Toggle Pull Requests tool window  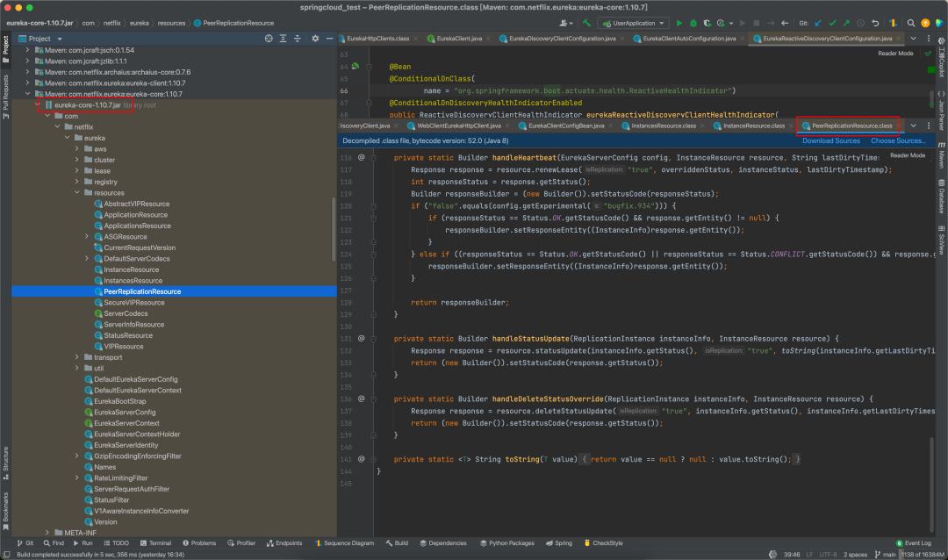click(x=5, y=97)
